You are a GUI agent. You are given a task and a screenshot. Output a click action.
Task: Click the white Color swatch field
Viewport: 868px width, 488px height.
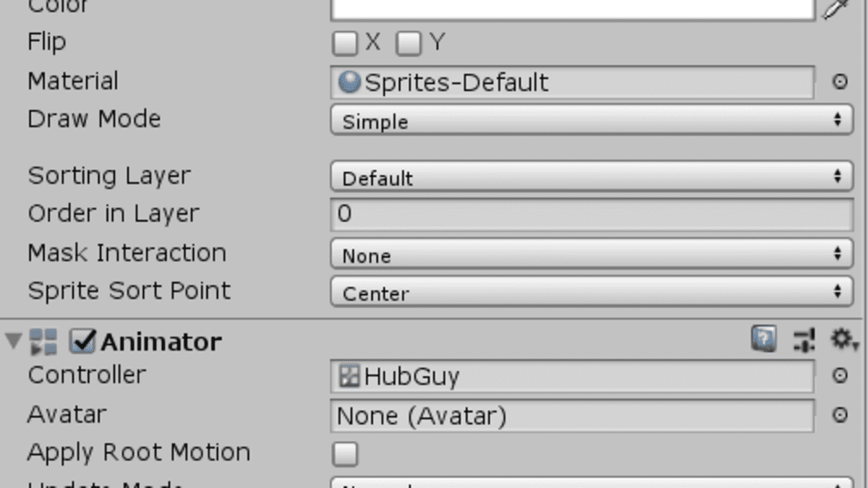point(573,9)
